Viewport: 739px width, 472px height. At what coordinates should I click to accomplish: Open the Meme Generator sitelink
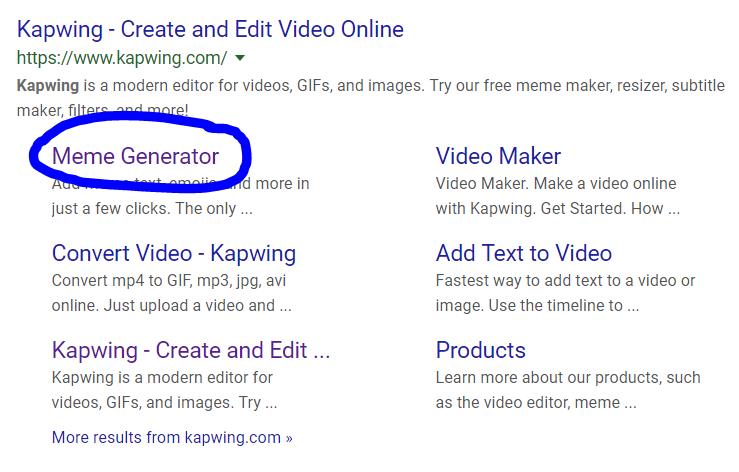(135, 156)
